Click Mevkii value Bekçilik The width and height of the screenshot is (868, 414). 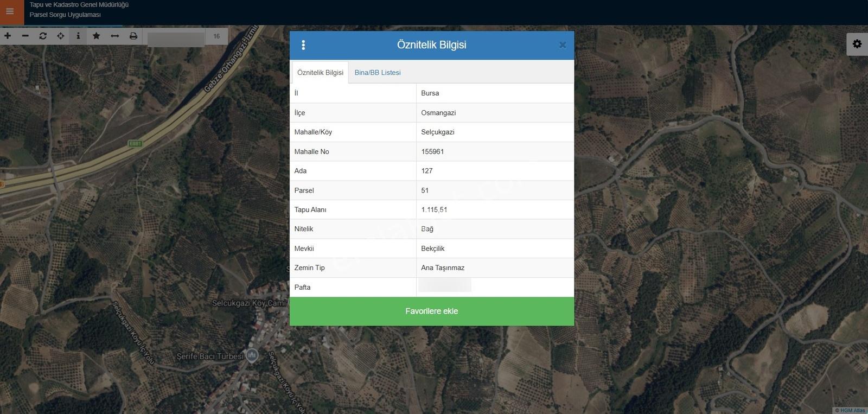[x=495, y=249]
